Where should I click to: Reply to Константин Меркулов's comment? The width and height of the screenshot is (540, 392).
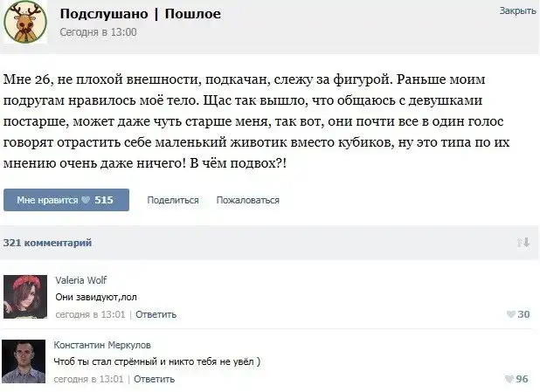155,379
